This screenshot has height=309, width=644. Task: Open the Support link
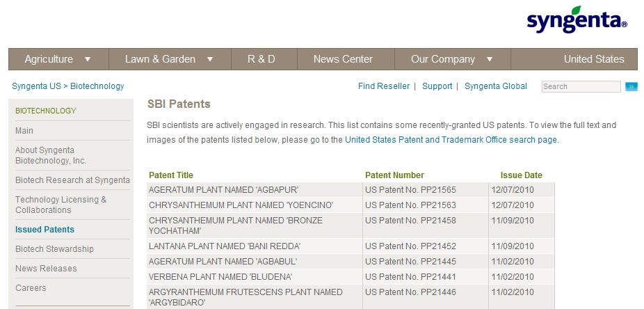[x=437, y=86]
